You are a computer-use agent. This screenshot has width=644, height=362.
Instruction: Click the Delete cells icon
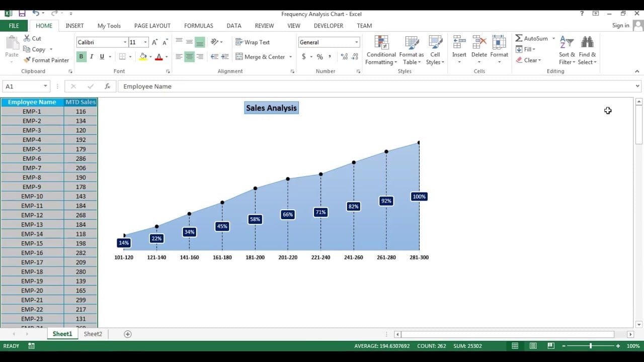pos(479,42)
